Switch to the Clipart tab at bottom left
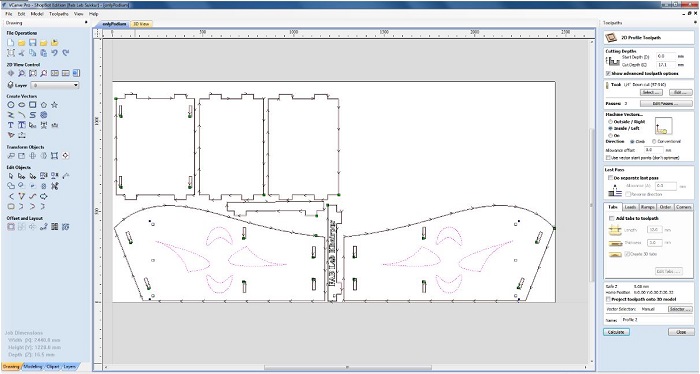The width and height of the screenshot is (700, 374). pos(53,366)
